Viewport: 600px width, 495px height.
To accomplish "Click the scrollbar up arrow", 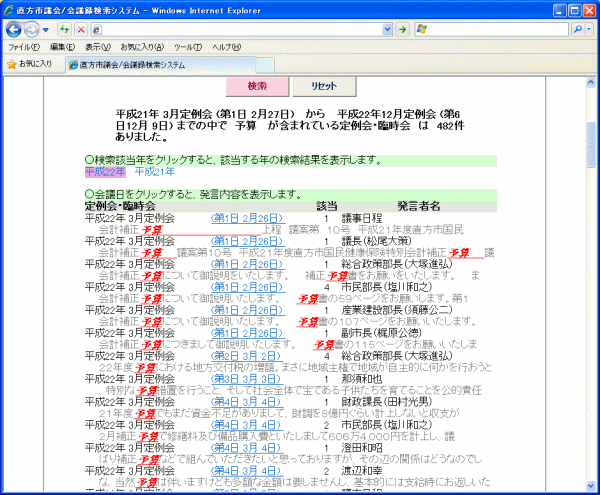I will coord(591,82).
